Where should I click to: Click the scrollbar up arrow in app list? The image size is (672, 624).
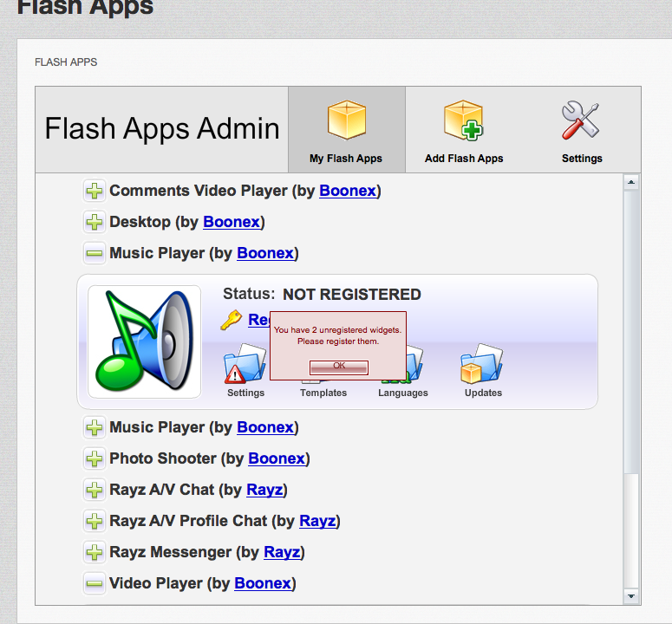(631, 182)
